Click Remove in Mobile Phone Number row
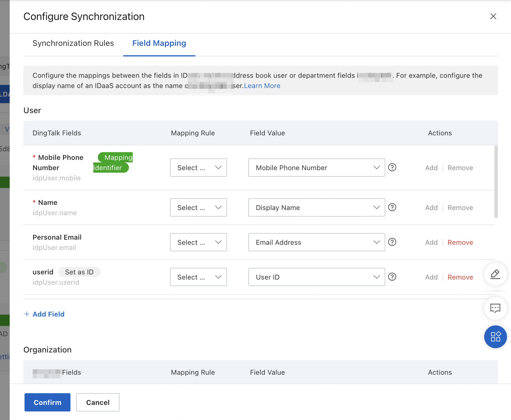This screenshot has height=420, width=511. [x=460, y=168]
